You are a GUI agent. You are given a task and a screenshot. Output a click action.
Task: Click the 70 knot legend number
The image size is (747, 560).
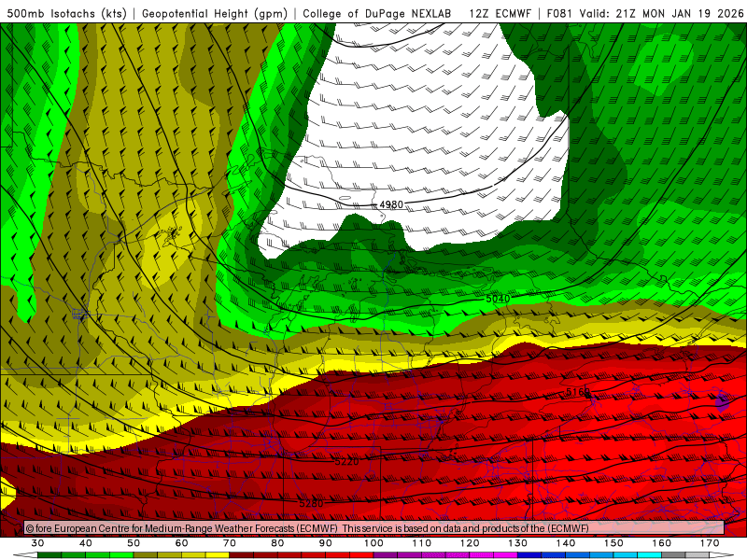coord(230,543)
